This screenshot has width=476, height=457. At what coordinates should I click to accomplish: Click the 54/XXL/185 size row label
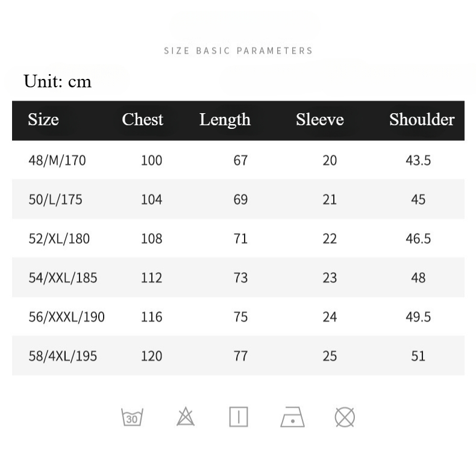click(x=63, y=278)
